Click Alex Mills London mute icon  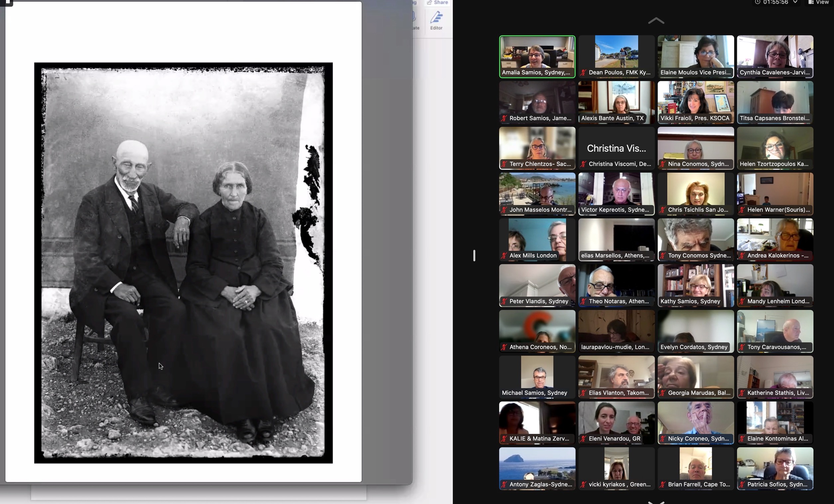504,256
